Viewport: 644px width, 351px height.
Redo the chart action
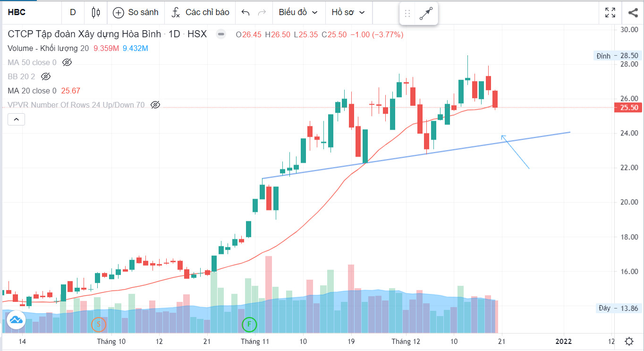(262, 12)
